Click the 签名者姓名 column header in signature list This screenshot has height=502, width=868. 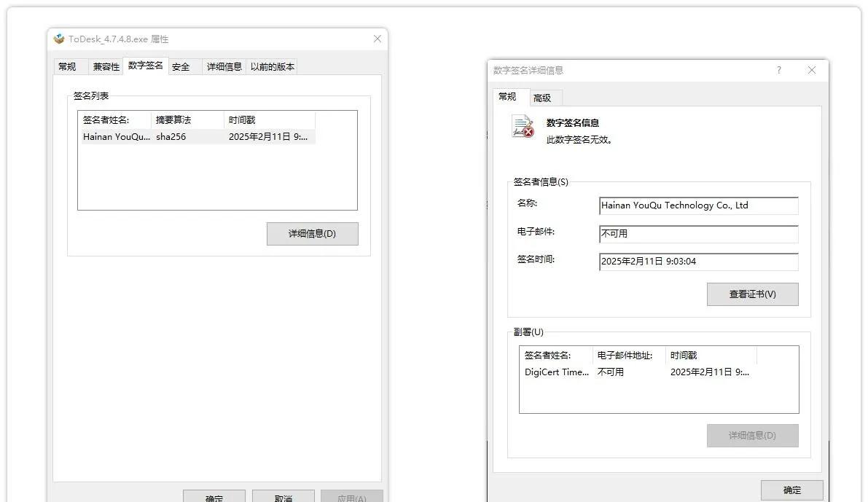point(115,119)
